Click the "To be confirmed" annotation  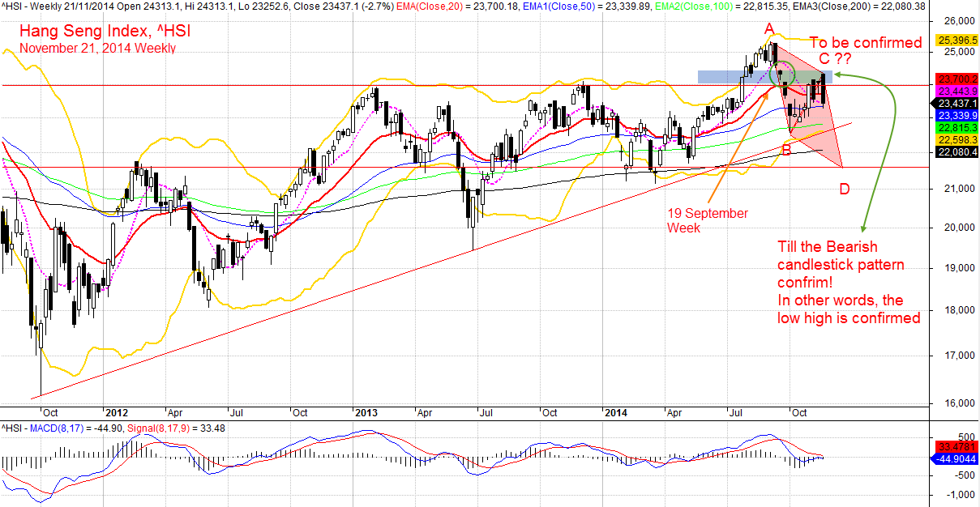866,43
